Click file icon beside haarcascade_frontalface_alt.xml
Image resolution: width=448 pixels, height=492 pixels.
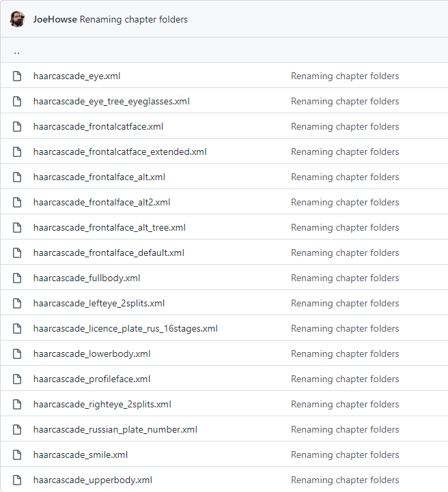pos(17,177)
